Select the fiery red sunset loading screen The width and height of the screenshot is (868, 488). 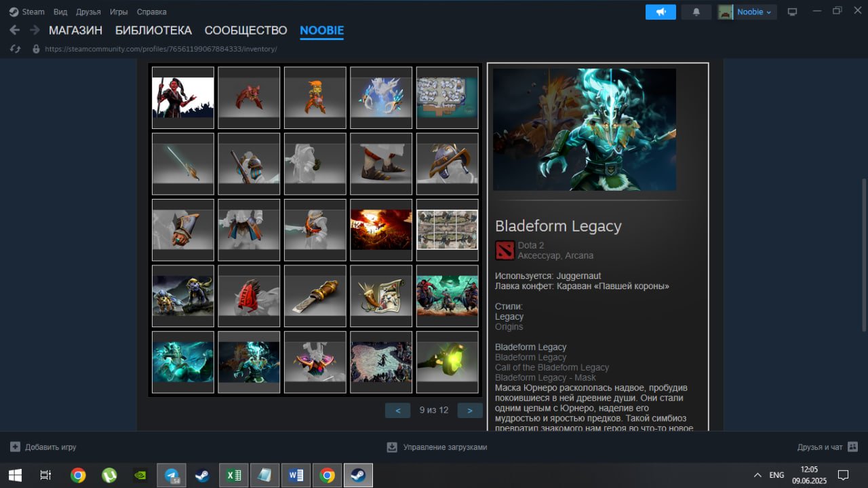381,230
